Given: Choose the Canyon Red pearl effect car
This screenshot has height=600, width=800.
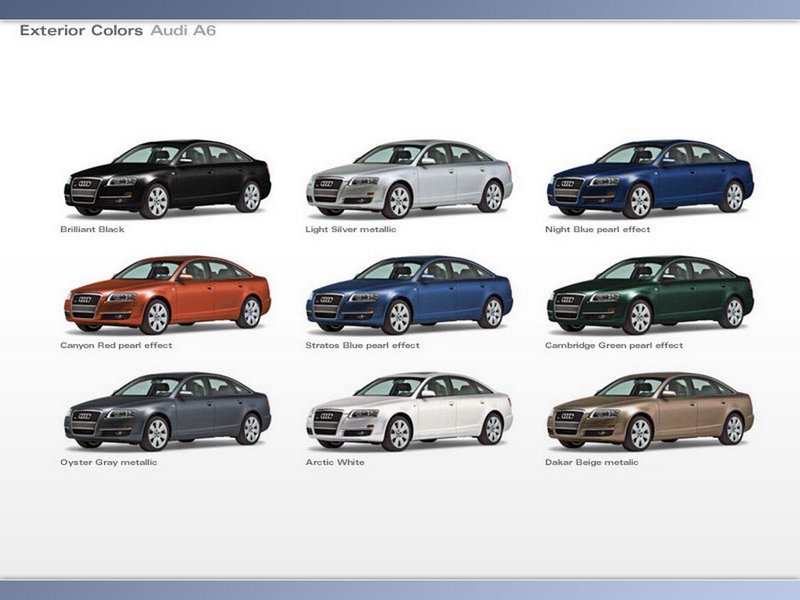Looking at the screenshot, I should pyautogui.click(x=167, y=295).
